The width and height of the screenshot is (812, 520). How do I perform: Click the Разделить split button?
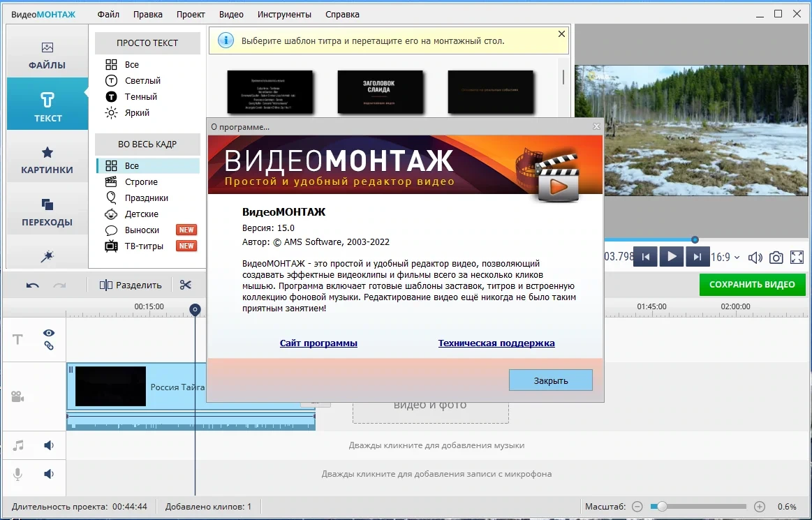coord(131,285)
